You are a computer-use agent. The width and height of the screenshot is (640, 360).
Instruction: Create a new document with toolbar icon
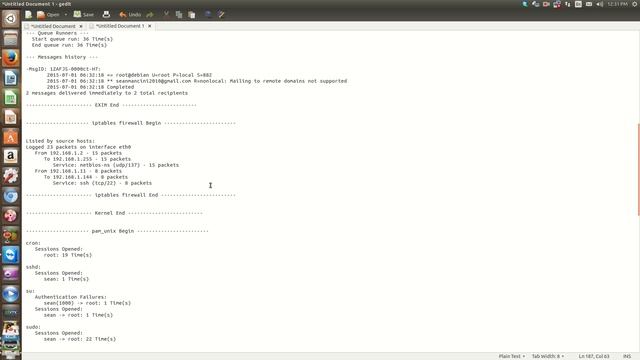pyautogui.click(x=29, y=15)
